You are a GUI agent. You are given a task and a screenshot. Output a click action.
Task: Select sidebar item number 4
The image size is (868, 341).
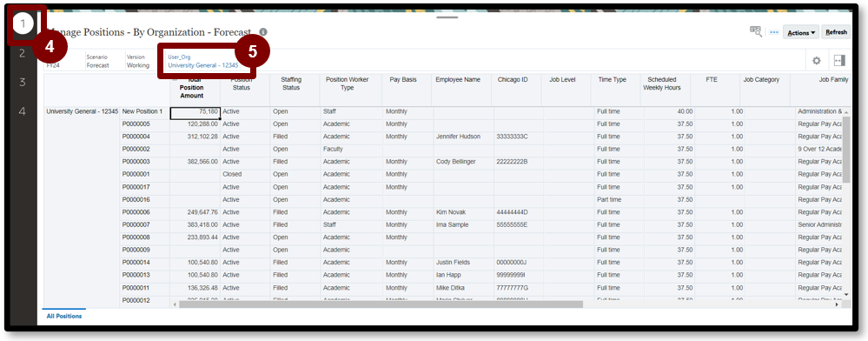[x=22, y=111]
